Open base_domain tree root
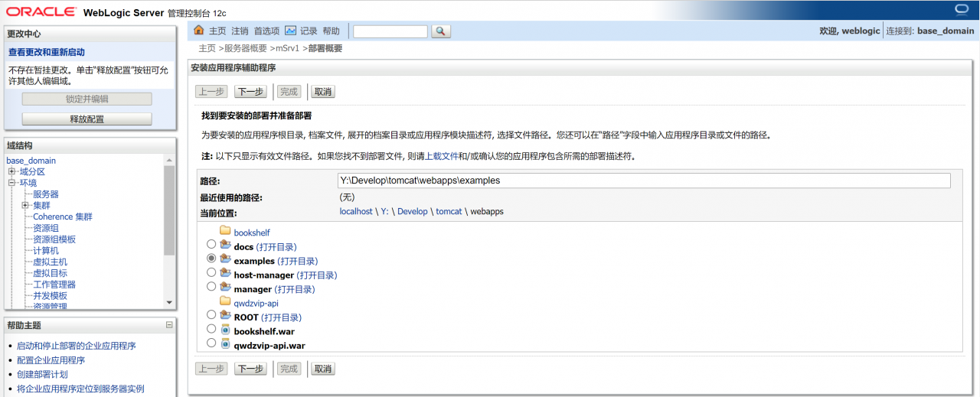The image size is (980, 397). [31, 161]
